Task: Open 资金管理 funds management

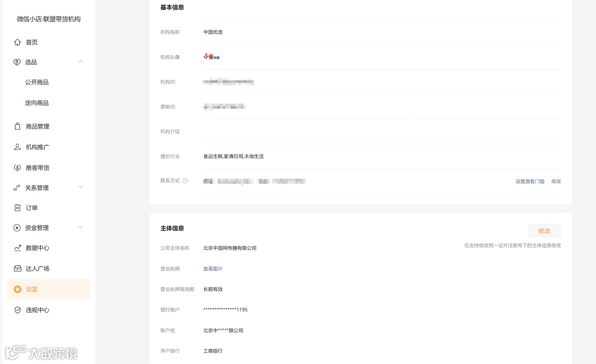Action: tap(36, 227)
